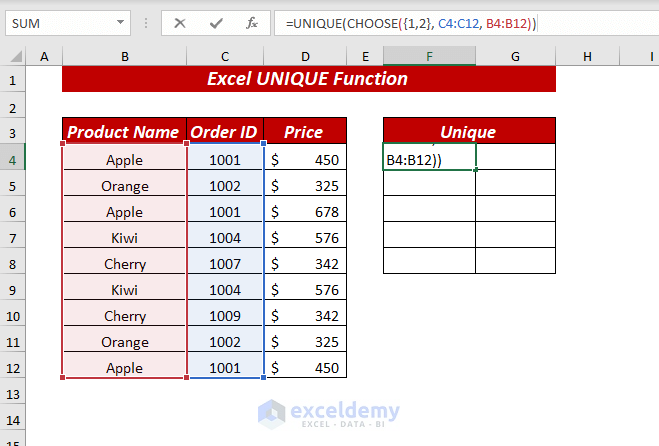Select column B header
This screenshot has width=659, height=446.
tap(125, 56)
